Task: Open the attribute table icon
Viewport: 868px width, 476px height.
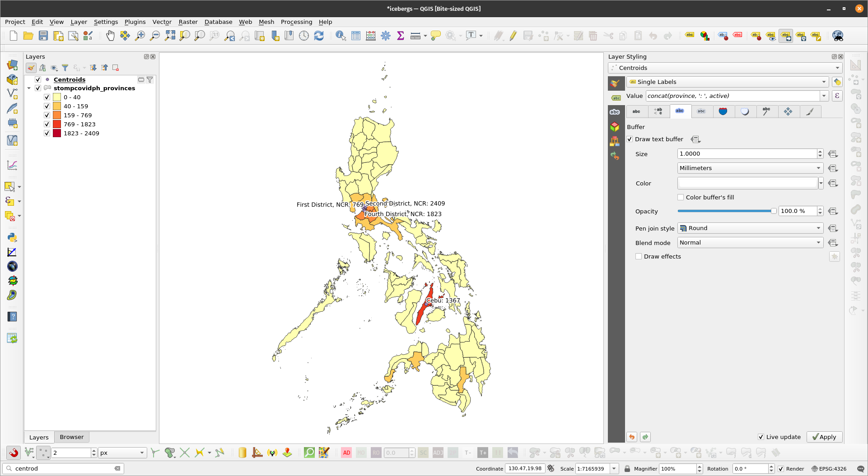Action: tap(356, 36)
